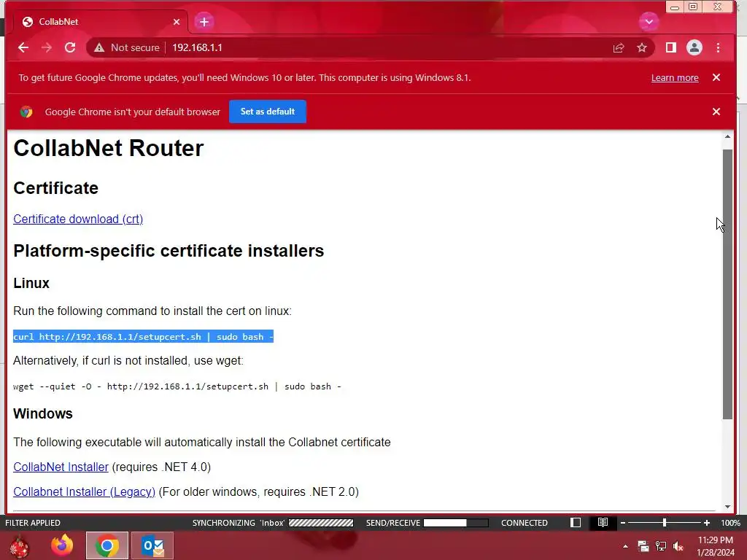This screenshot has height=560, width=747.
Task: Click SEND/RECEIVE progress bar in Outlook
Action: tap(456, 523)
